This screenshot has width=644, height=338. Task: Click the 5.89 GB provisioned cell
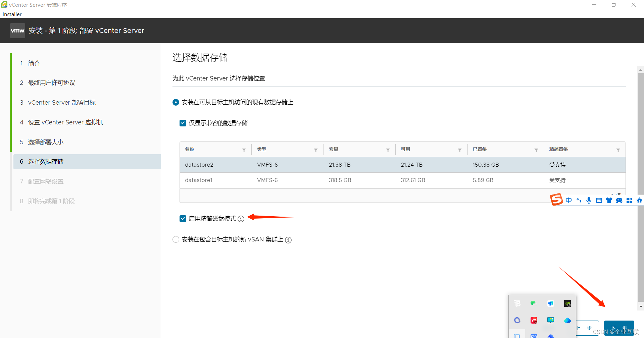click(x=483, y=180)
